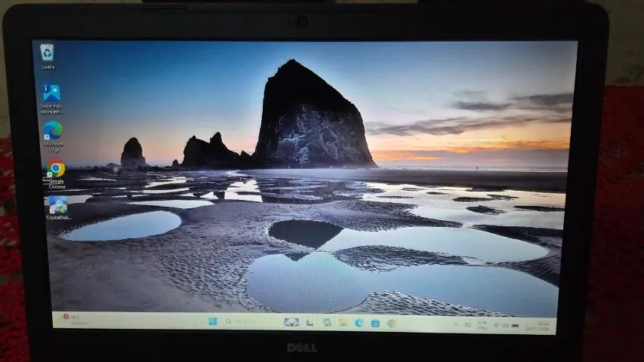Open Microsoft Edge from the taskbar
Image resolution: width=644 pixels, height=362 pixels.
coord(359,323)
